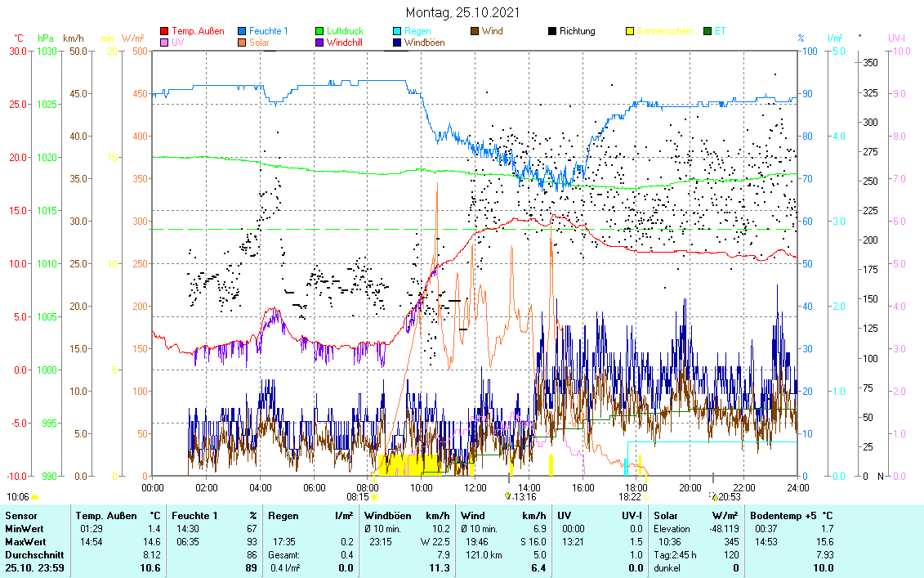The image size is (924, 578).
Task: Click the moon marker at 20:53
Action: pos(714,496)
